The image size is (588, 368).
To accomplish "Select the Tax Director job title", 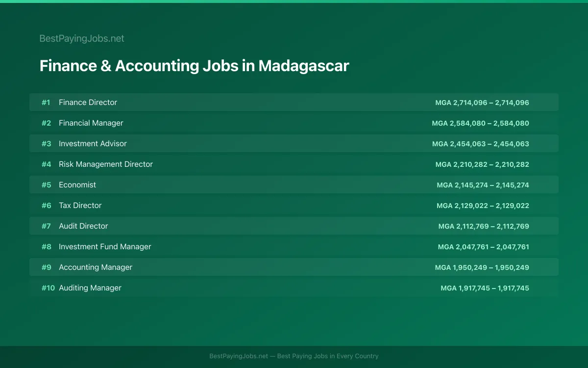I will tap(80, 206).
